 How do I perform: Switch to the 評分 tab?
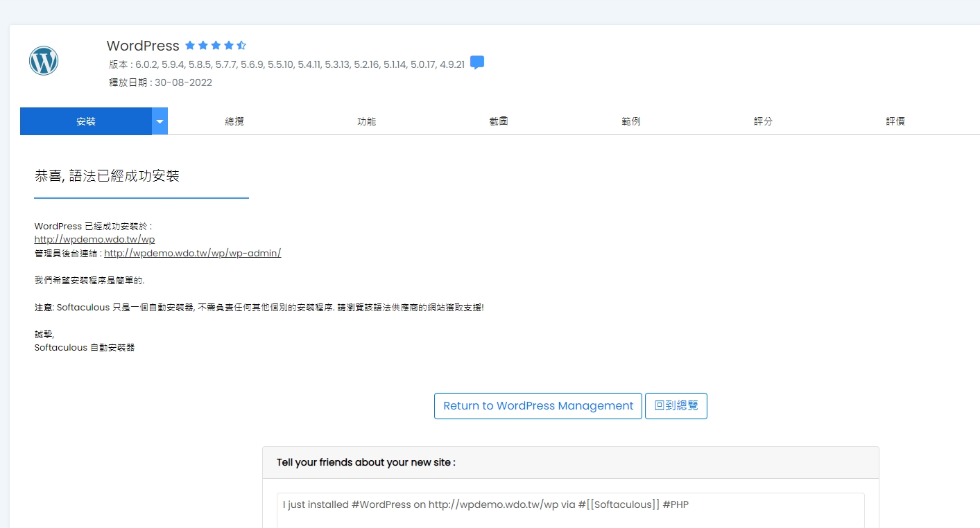coord(763,121)
